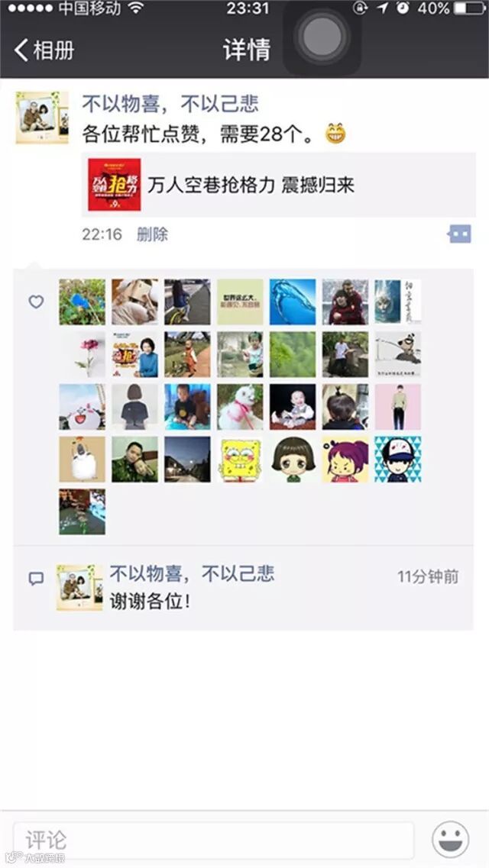
Task: Tap the pink flower avatar
Action: click(x=82, y=354)
